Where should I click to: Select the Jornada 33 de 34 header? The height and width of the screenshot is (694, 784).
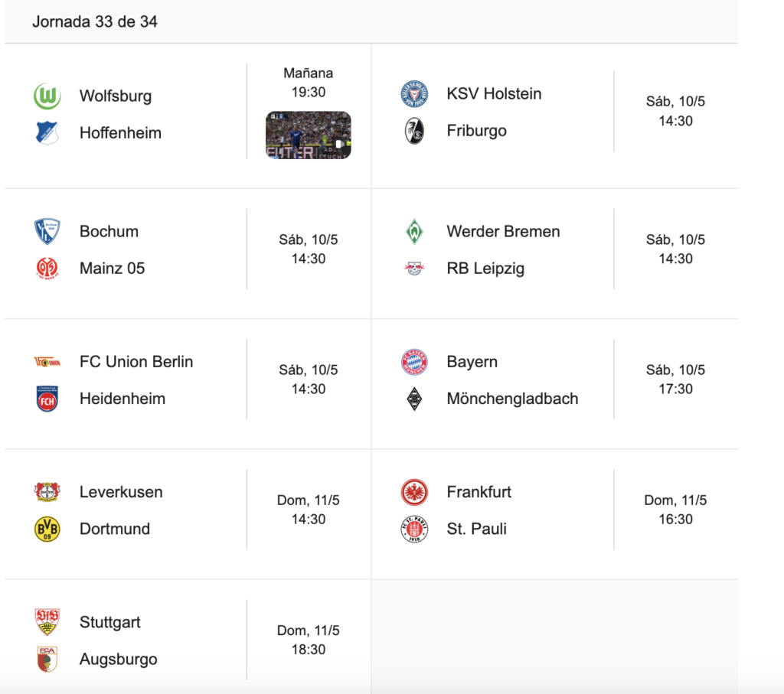[x=95, y=22]
